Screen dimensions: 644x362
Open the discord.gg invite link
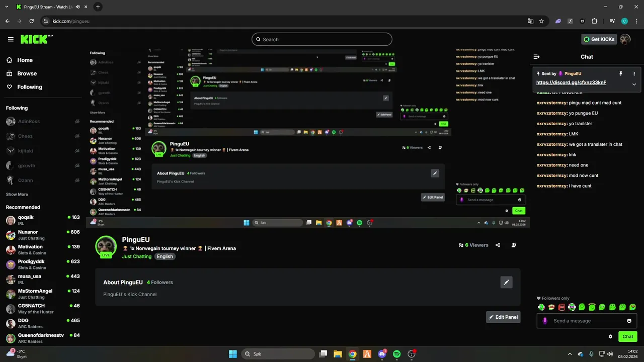571,82
